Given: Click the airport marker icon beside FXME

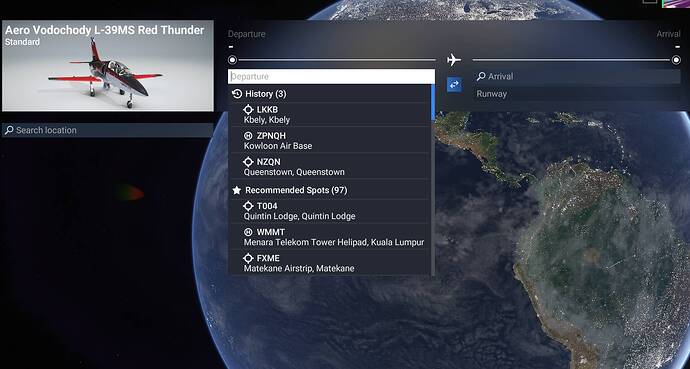Looking at the screenshot, I should pos(248,258).
